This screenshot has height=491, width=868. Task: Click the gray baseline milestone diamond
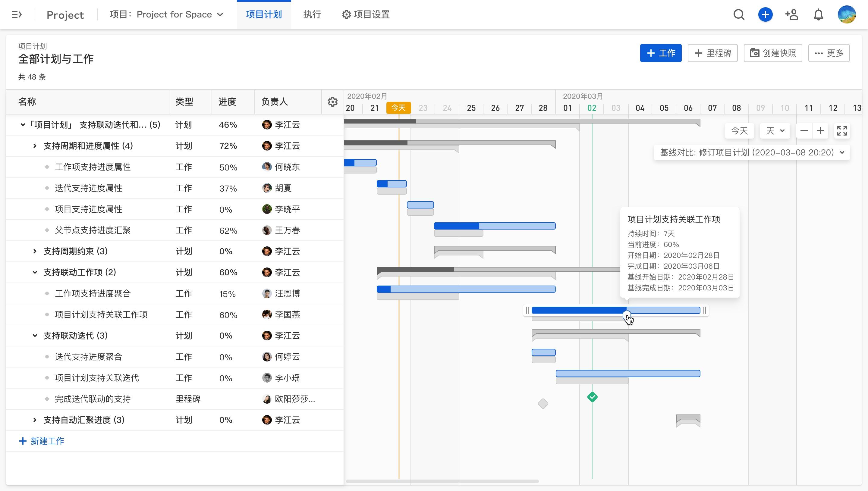[x=543, y=404]
